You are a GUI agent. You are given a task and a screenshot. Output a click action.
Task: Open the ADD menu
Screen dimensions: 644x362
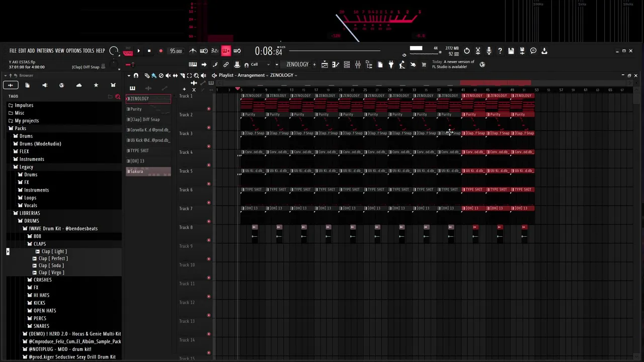click(x=31, y=51)
